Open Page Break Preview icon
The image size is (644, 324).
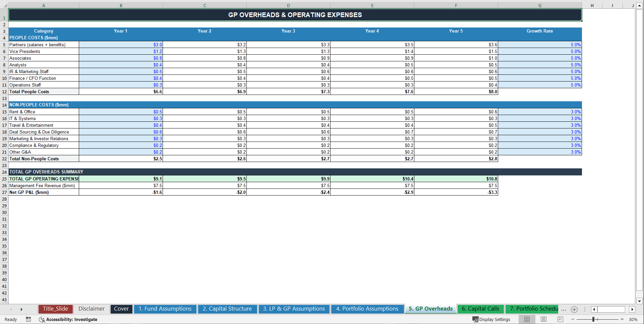[x=560, y=319]
